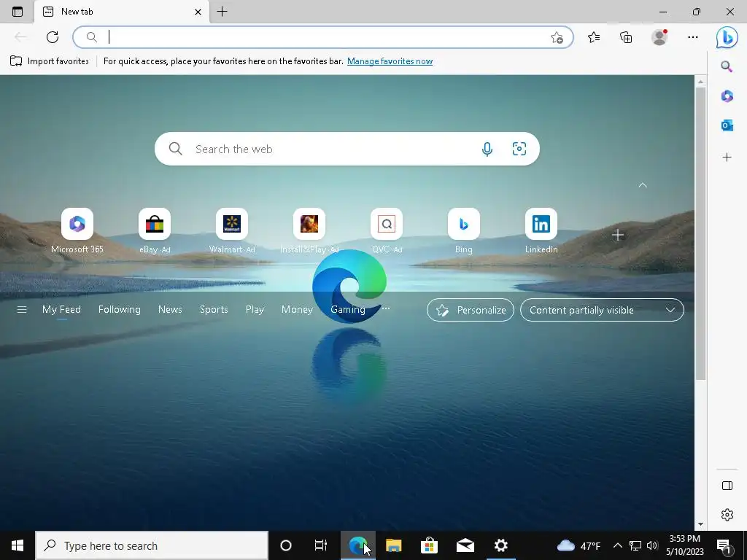Show hidden system tray icons
The width and height of the screenshot is (747, 560).
click(x=617, y=545)
